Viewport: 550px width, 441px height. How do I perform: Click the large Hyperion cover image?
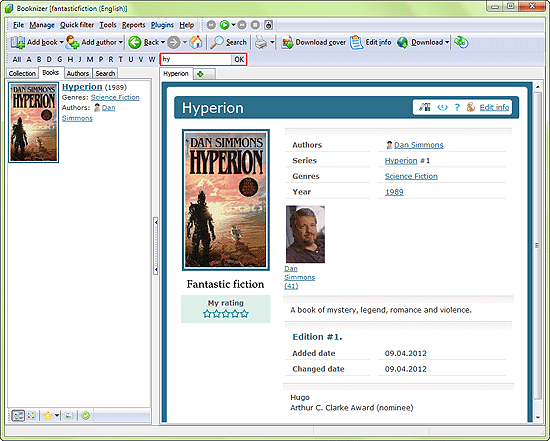coord(226,200)
